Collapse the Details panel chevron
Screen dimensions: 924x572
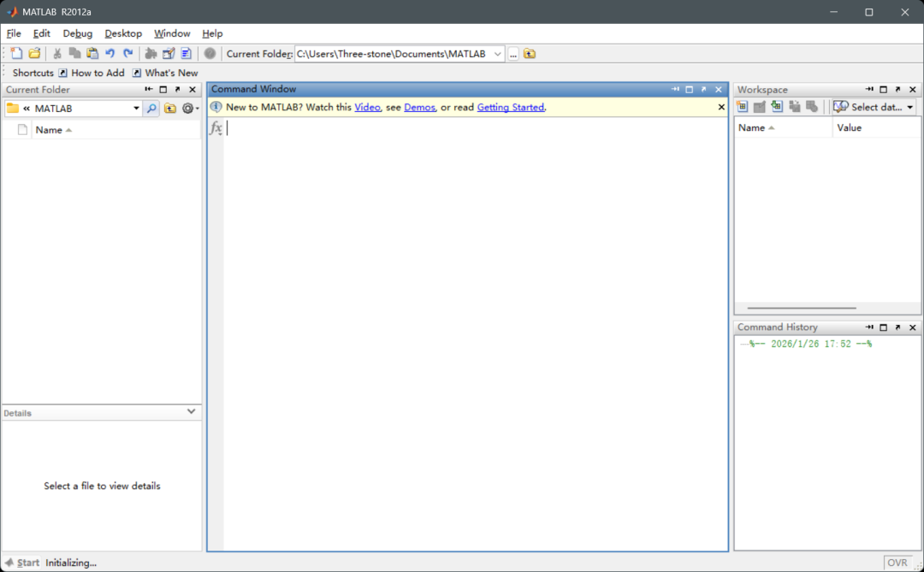191,411
